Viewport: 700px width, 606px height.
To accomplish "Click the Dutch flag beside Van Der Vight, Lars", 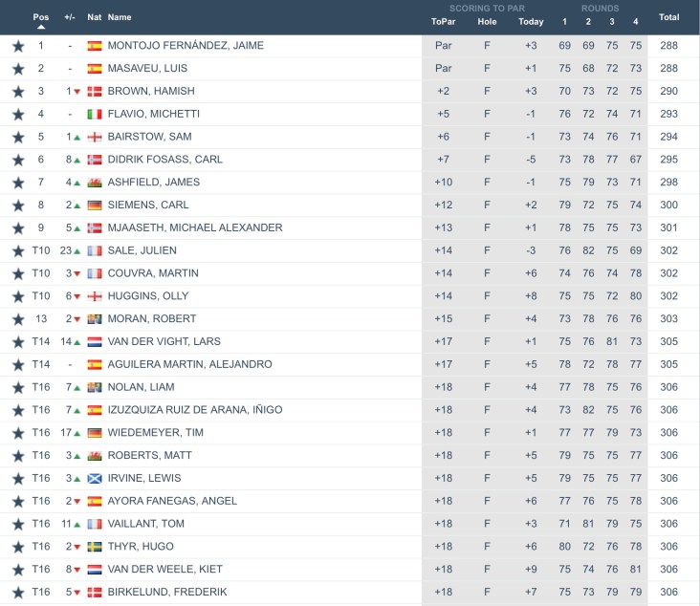I will pyautogui.click(x=95, y=342).
